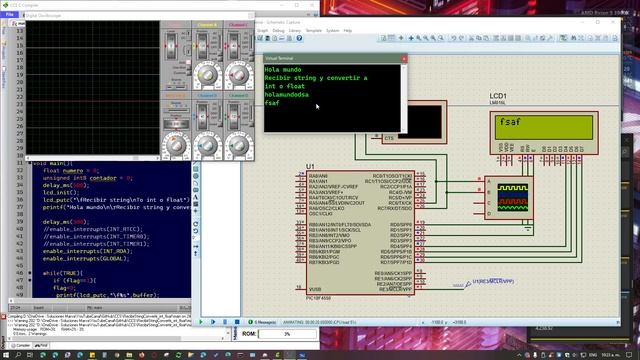Screen dimensions: 640x360
Task: Pause the running simulation
Action: click(225, 322)
